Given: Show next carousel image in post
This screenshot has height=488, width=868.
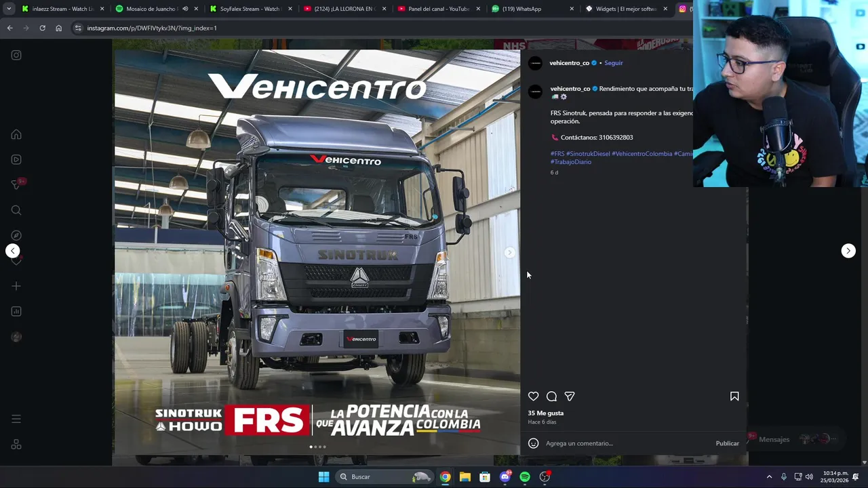Looking at the screenshot, I should 510,252.
